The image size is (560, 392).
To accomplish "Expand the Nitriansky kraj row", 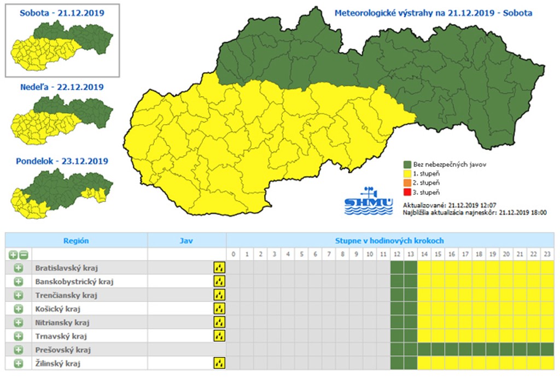I will pyautogui.click(x=19, y=323).
